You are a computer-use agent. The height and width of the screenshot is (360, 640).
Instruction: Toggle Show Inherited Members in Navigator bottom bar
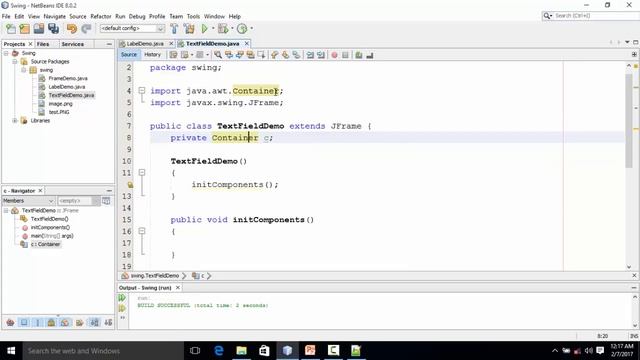pos(10,322)
